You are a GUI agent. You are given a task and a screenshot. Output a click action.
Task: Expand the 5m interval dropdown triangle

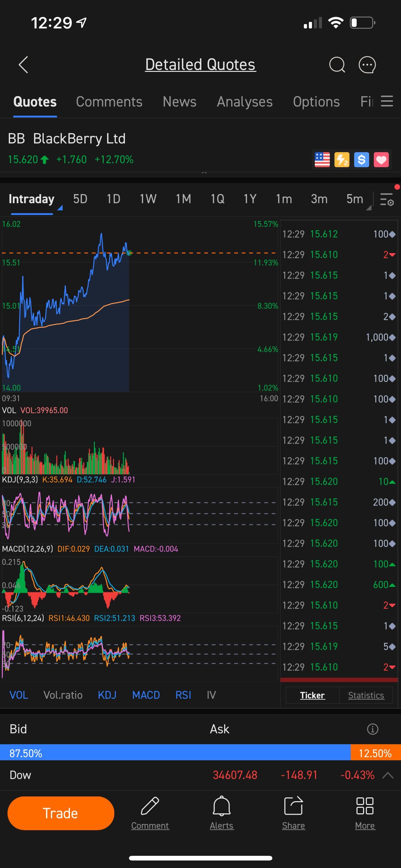(369, 208)
